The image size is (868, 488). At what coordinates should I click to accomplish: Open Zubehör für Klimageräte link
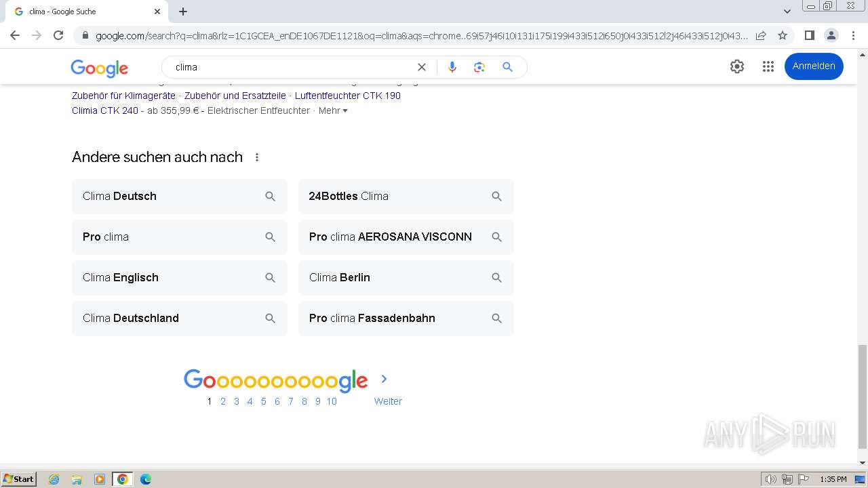(x=123, y=96)
